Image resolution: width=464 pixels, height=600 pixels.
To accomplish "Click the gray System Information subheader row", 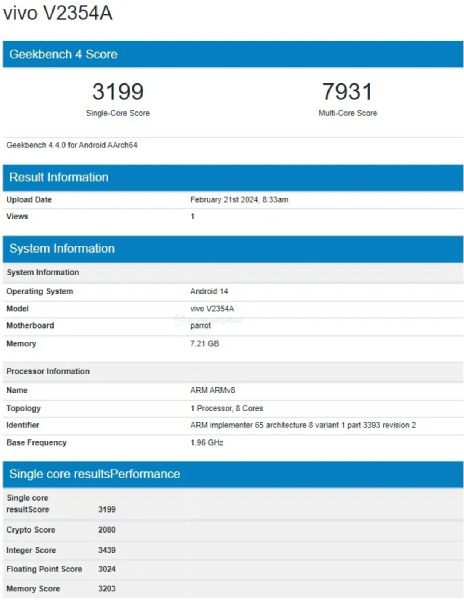I will point(233,272).
